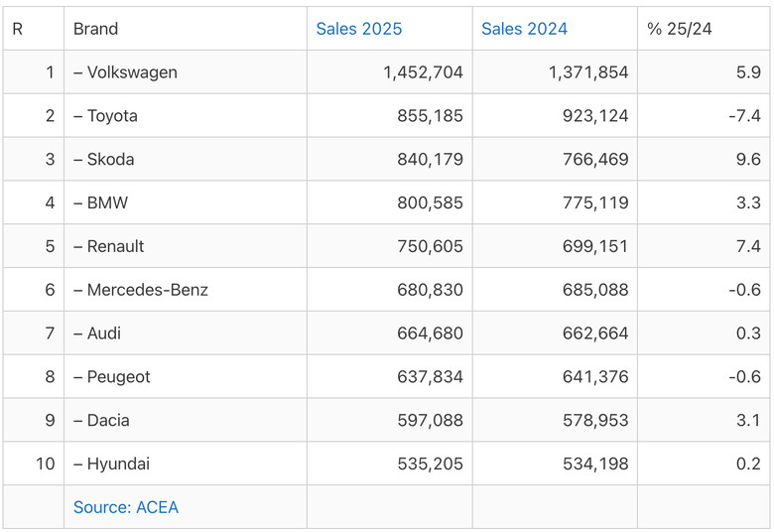The image size is (774, 532).
Task: Follow the Source: ACEA link
Action: [126, 507]
